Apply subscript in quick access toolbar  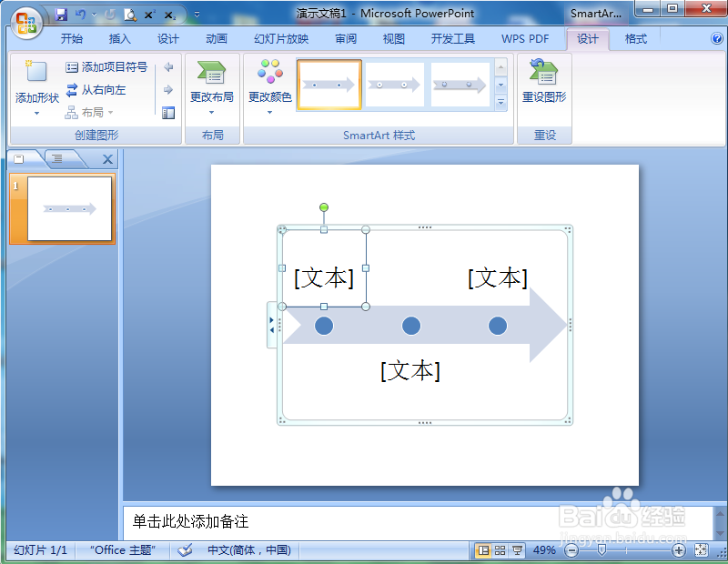coord(170,15)
